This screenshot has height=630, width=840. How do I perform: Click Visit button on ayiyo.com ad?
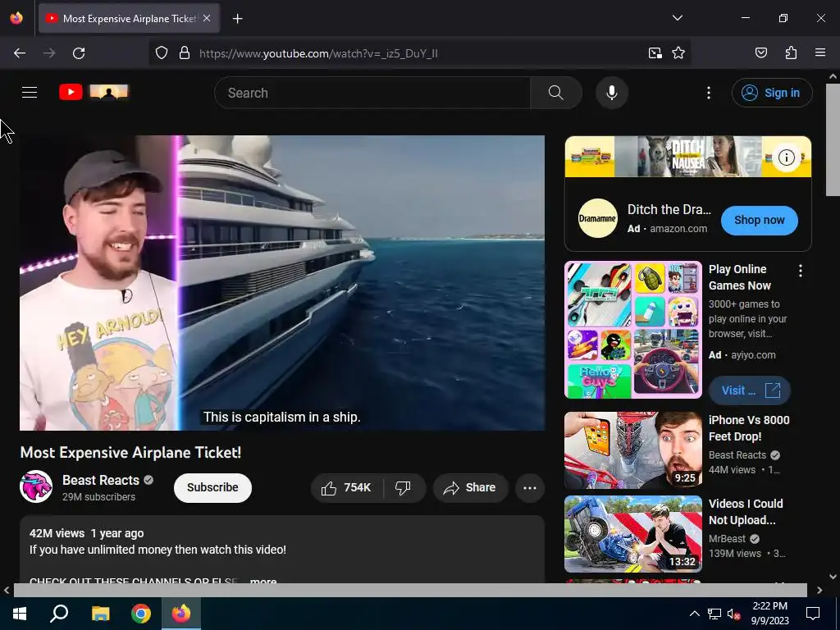pyautogui.click(x=750, y=390)
